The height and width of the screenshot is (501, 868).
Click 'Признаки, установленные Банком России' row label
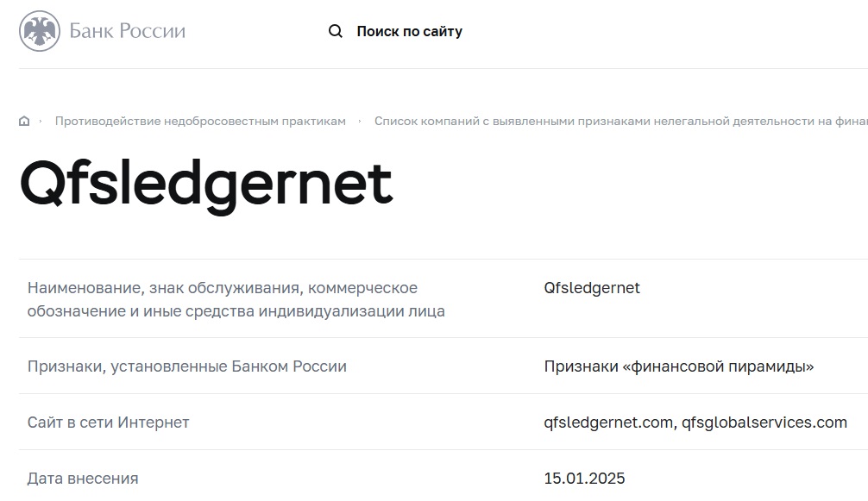[x=186, y=366]
